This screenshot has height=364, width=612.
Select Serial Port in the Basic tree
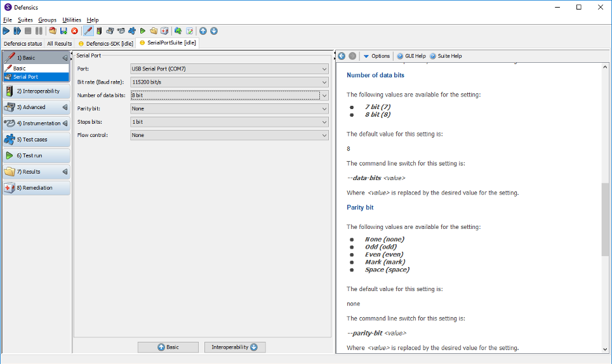tap(25, 77)
